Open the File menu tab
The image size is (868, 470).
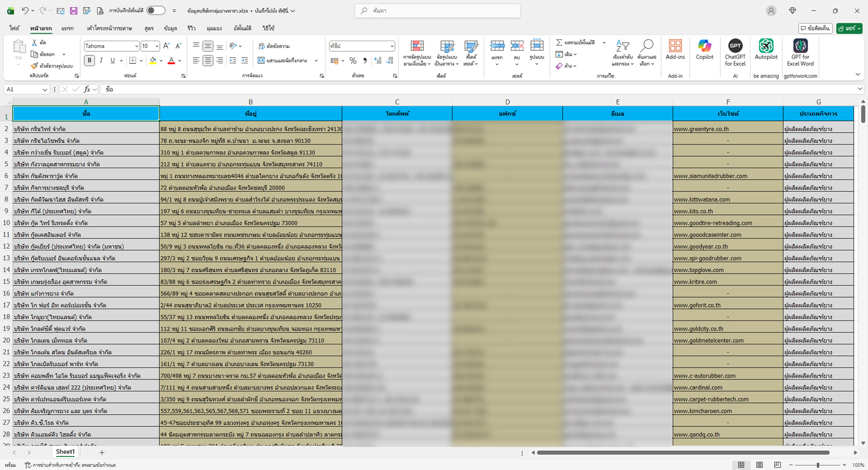pyautogui.click(x=14, y=29)
